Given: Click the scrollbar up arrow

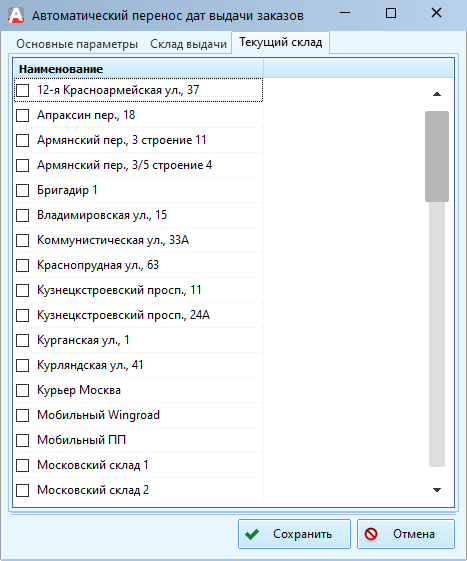Looking at the screenshot, I should coord(437,94).
